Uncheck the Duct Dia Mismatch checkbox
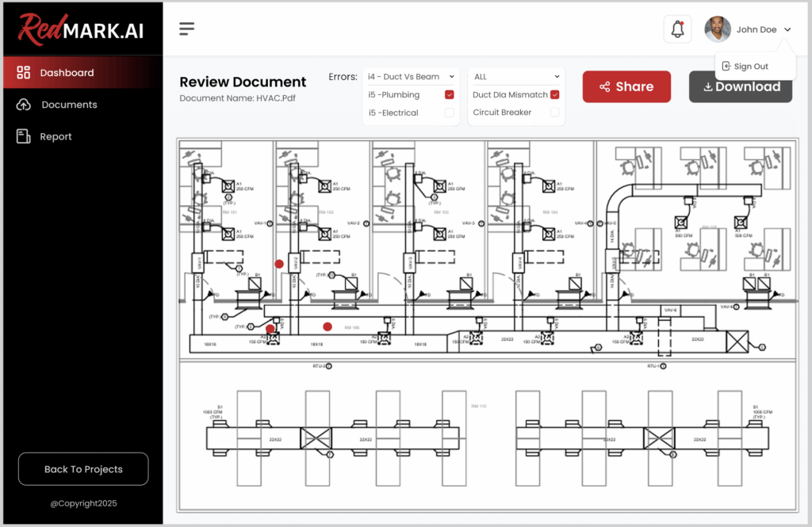 click(x=555, y=95)
